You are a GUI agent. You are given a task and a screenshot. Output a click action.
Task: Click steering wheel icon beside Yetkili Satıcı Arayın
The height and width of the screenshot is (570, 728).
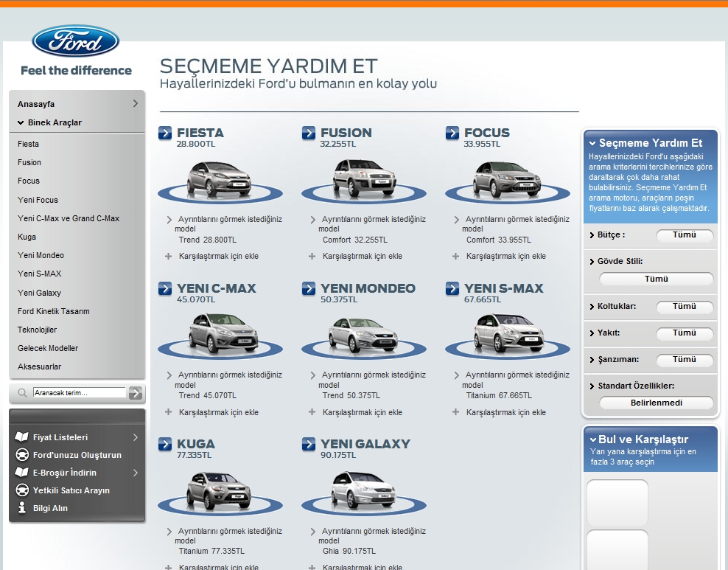(22, 490)
